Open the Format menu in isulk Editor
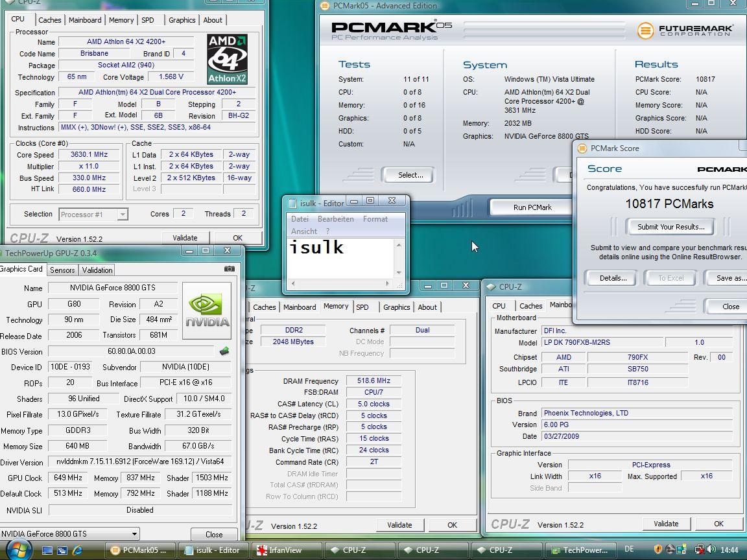 [x=375, y=219]
